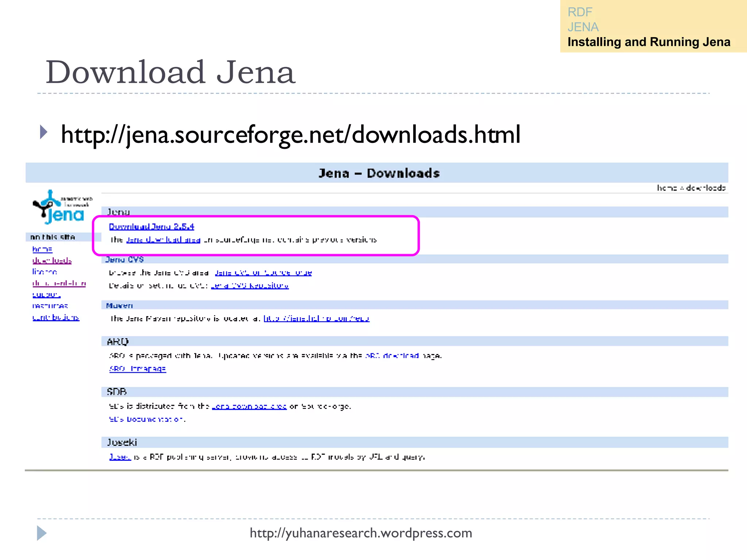
Task: Click the Jena logo in the sidebar
Action: tap(62, 207)
